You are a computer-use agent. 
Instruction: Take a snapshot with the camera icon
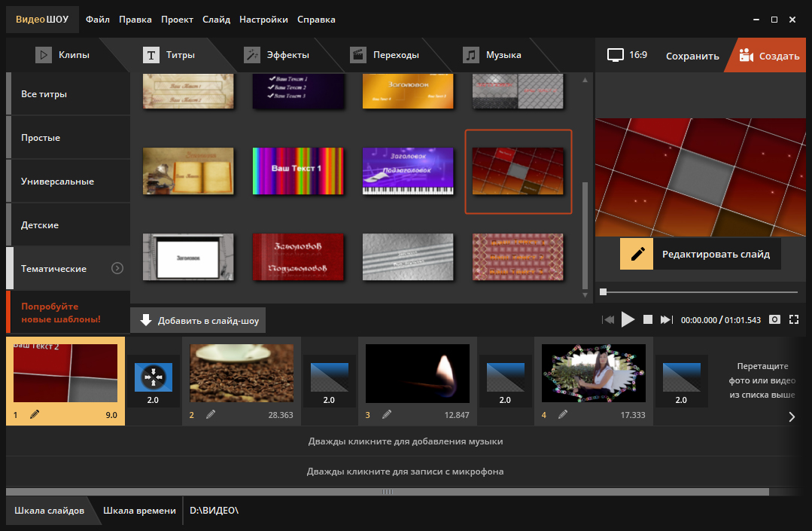[774, 319]
